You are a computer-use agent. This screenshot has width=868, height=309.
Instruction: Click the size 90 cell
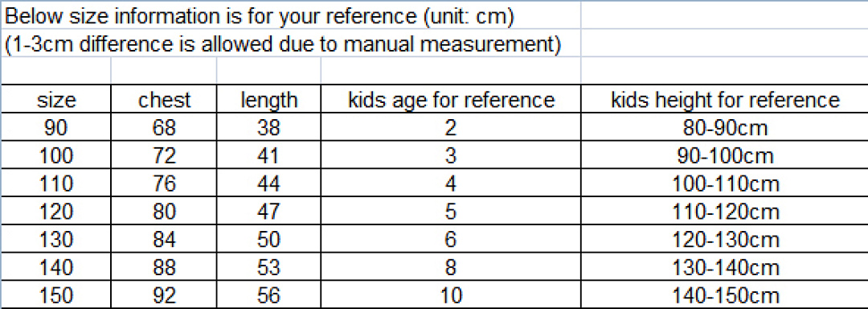tap(56, 129)
